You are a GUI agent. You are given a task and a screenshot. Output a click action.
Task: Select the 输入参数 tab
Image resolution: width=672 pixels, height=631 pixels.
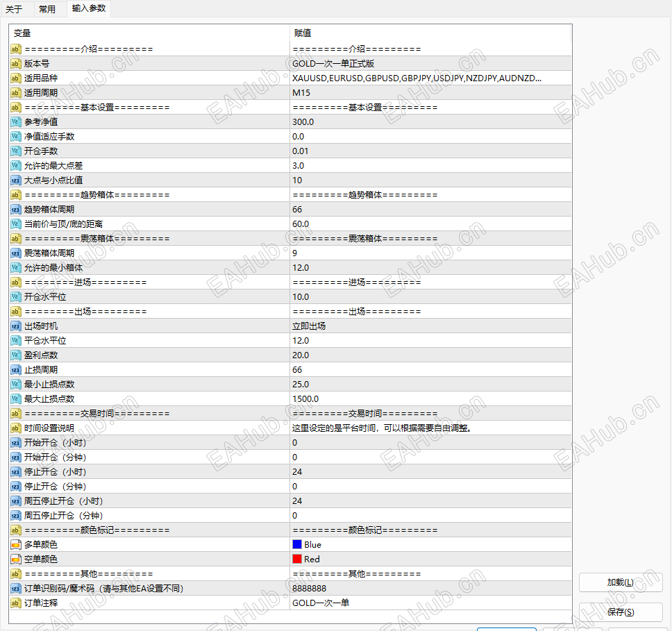click(x=89, y=8)
